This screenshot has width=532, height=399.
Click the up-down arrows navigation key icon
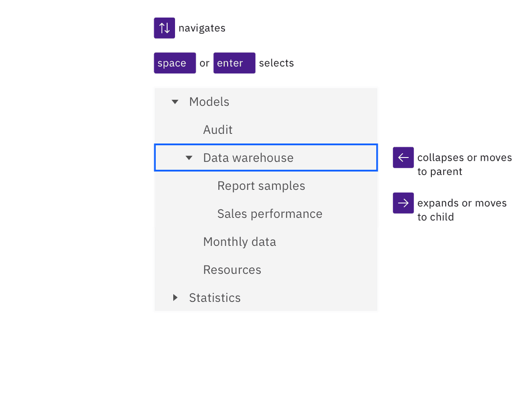[x=164, y=28]
